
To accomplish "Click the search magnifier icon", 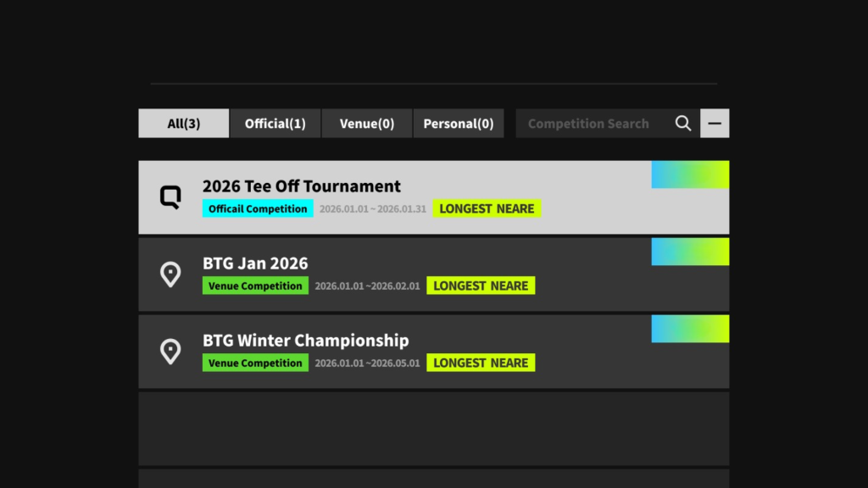I will tap(683, 124).
